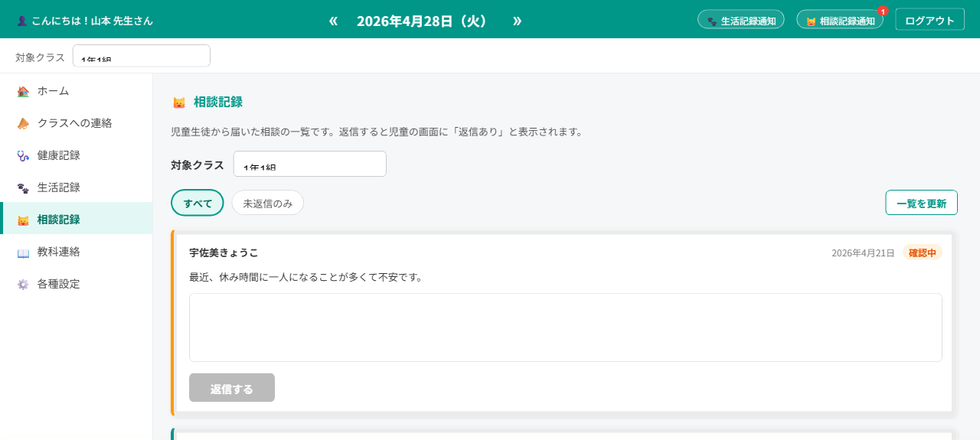Click student name 宇佐美きょうこ

tap(224, 253)
